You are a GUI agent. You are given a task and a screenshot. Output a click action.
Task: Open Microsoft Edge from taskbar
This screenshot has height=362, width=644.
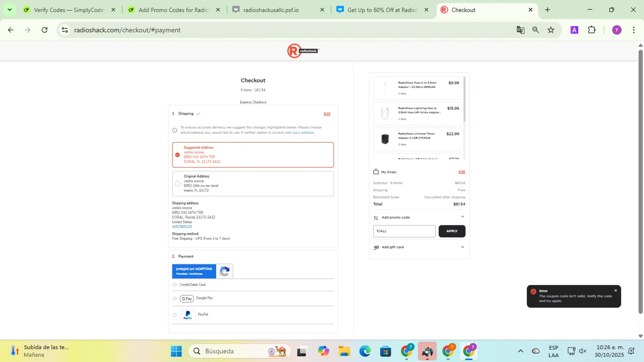(365, 351)
